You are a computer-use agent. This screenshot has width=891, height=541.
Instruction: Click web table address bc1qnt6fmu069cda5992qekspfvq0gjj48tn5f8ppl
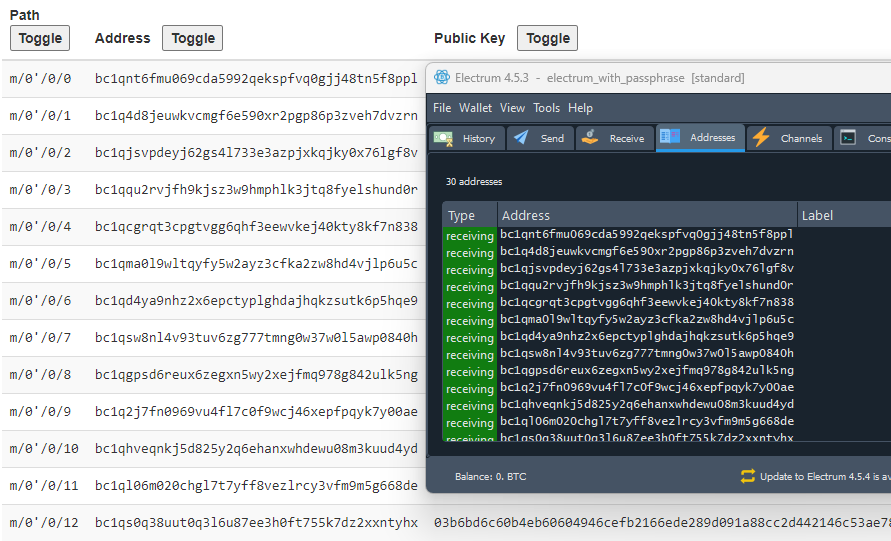(256, 78)
